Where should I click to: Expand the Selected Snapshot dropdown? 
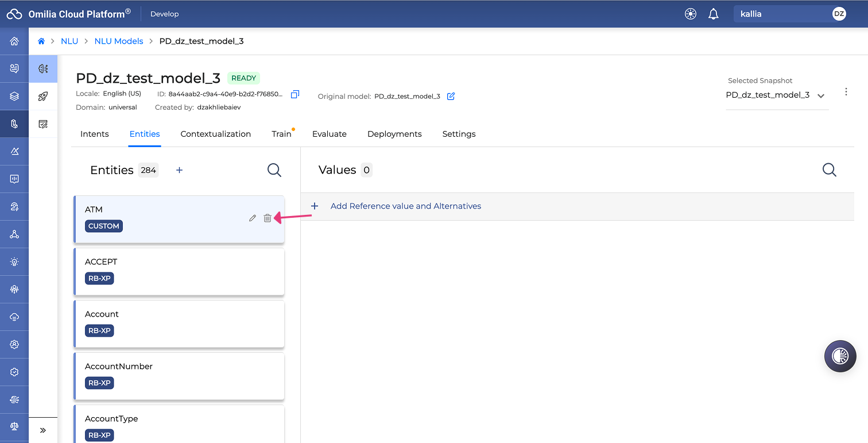coord(777,95)
